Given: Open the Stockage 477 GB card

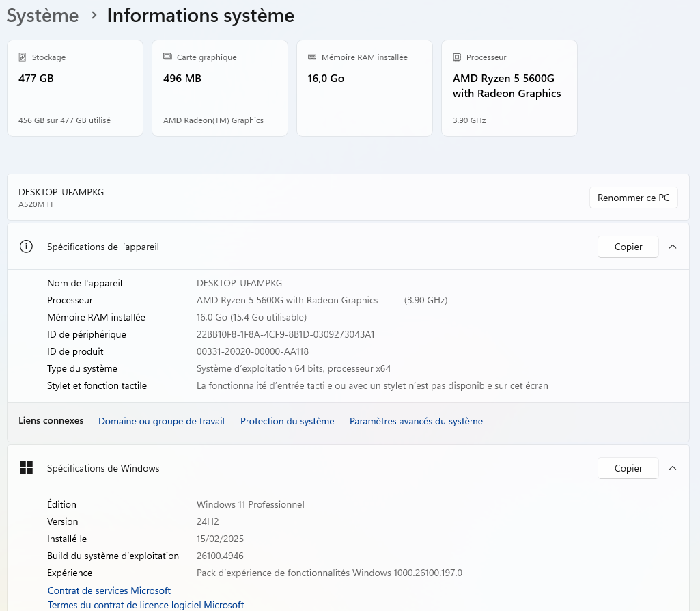Looking at the screenshot, I should (x=75, y=88).
